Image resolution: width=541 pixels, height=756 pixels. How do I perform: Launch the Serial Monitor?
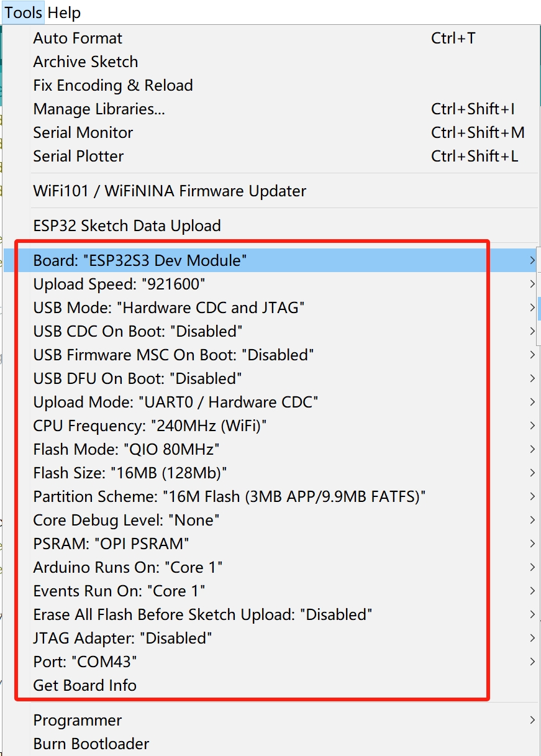point(271,133)
